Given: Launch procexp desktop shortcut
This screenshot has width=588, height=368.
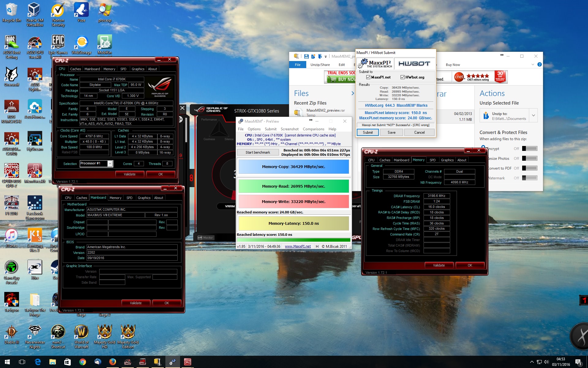Looking at the screenshot, I should click(x=104, y=12).
